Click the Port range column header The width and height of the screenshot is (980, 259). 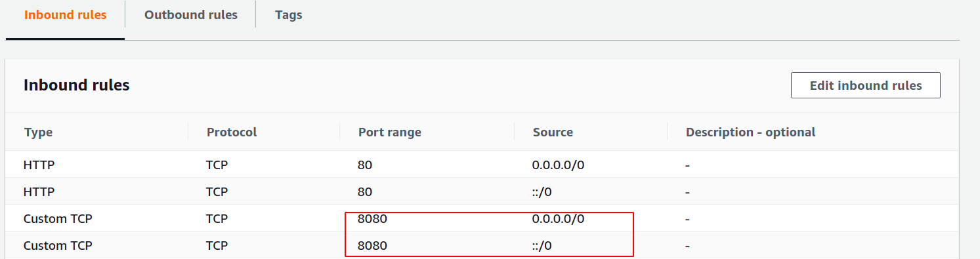tap(390, 132)
